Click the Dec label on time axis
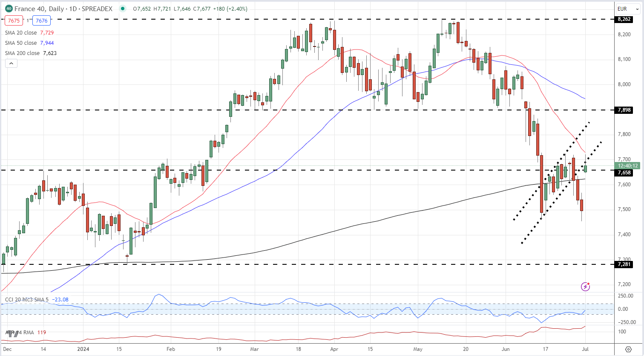 (x=7, y=349)
